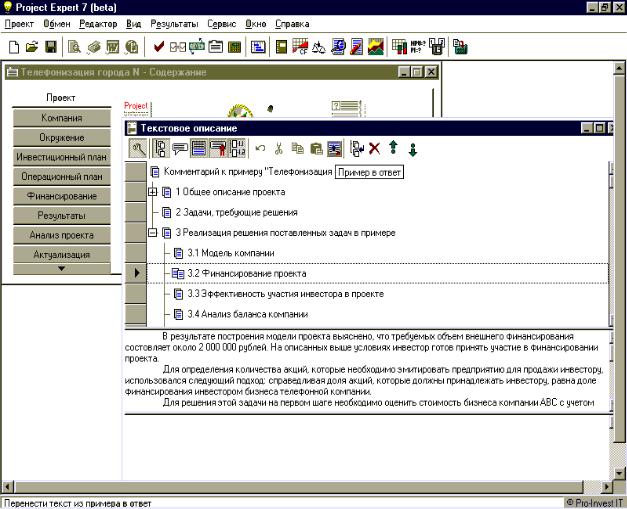Open the Компания section button

(x=62, y=118)
